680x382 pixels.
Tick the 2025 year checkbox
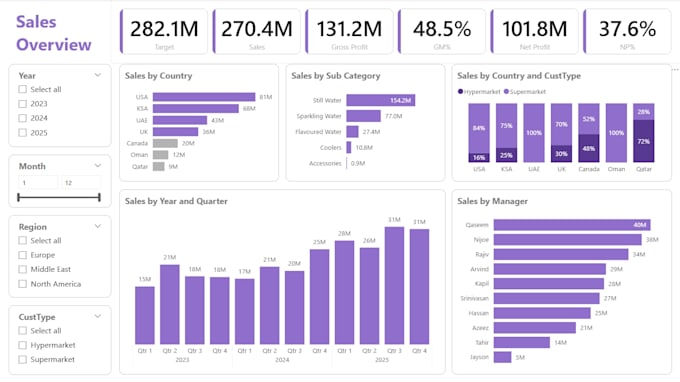click(x=23, y=133)
